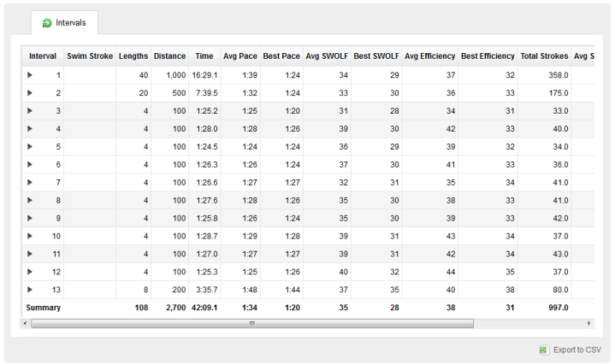Select the time value 1:26.3

(207, 165)
